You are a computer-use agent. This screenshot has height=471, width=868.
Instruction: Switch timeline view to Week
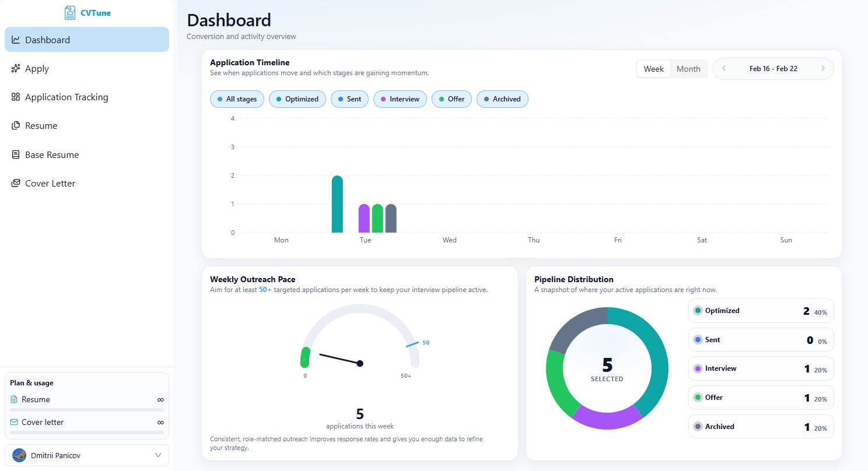pos(653,69)
